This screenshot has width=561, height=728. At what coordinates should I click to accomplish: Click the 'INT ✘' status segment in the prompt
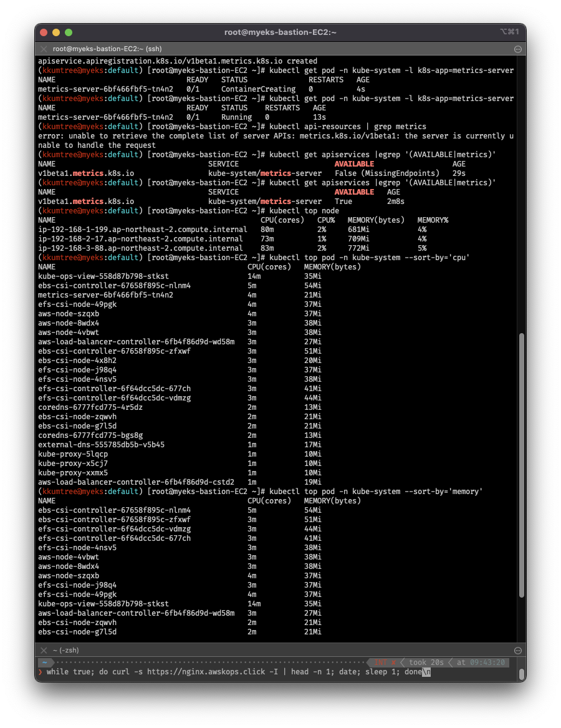tap(385, 662)
